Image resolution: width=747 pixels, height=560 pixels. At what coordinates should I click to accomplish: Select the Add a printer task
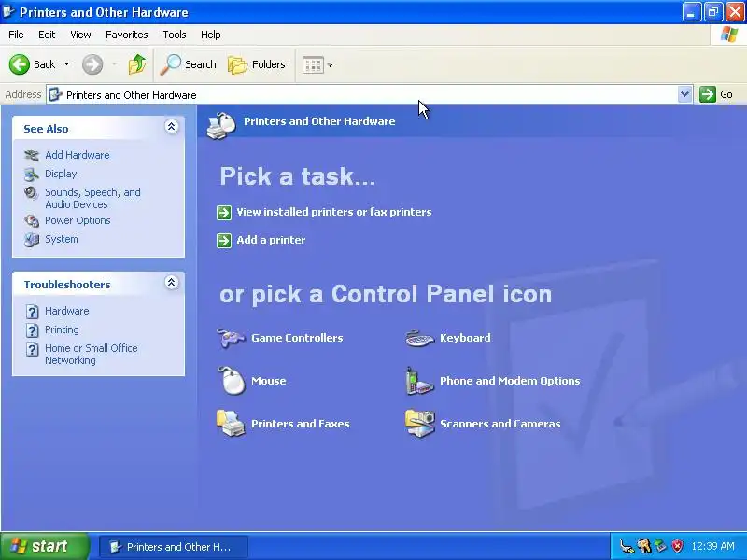click(271, 240)
